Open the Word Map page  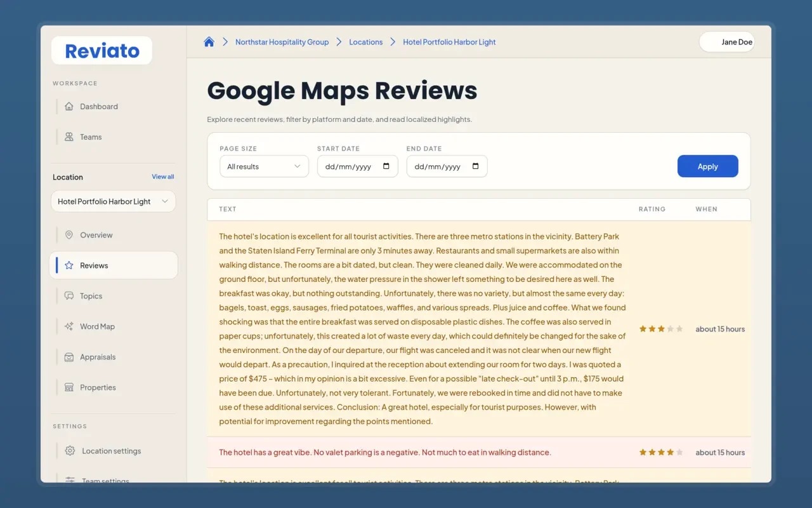pyautogui.click(x=114, y=326)
